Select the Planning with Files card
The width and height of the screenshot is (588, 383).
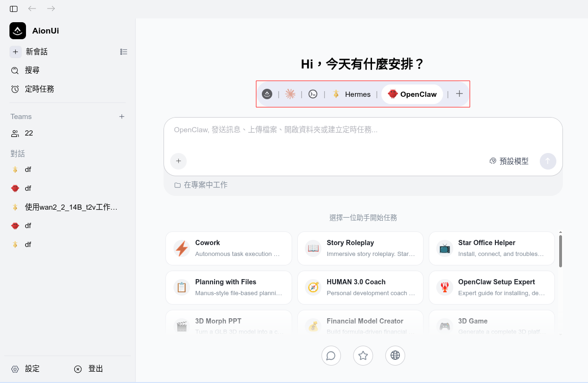[229, 288]
